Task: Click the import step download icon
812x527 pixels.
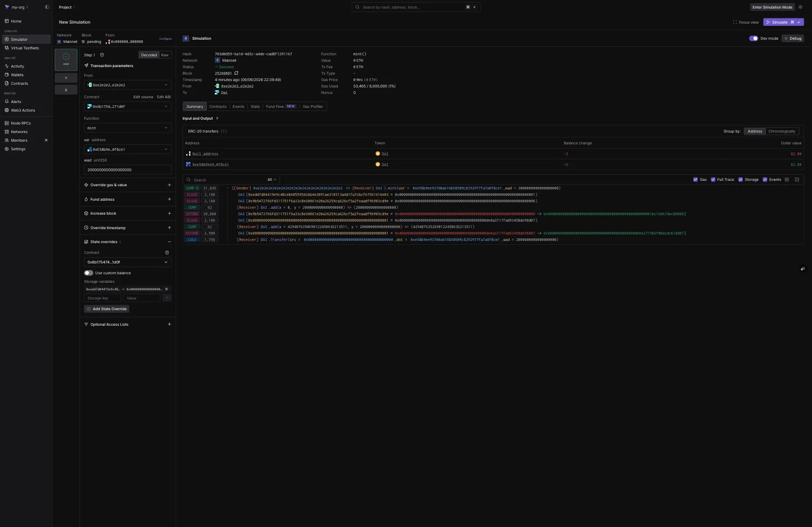Action: (x=66, y=90)
